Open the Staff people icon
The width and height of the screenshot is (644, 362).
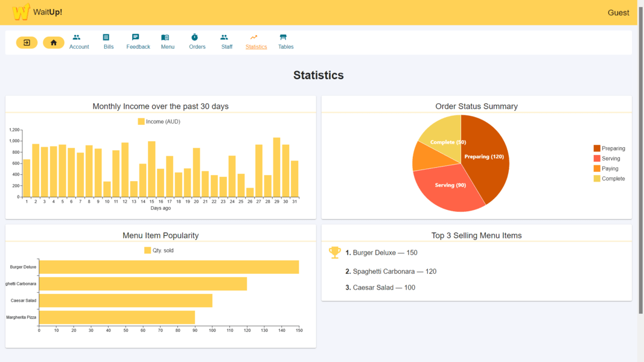click(x=225, y=37)
